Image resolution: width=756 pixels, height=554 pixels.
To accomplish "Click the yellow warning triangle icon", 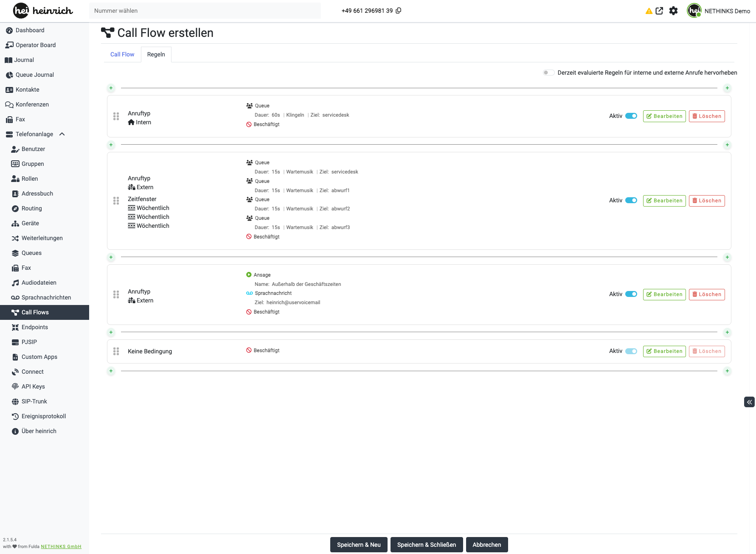I will click(649, 11).
